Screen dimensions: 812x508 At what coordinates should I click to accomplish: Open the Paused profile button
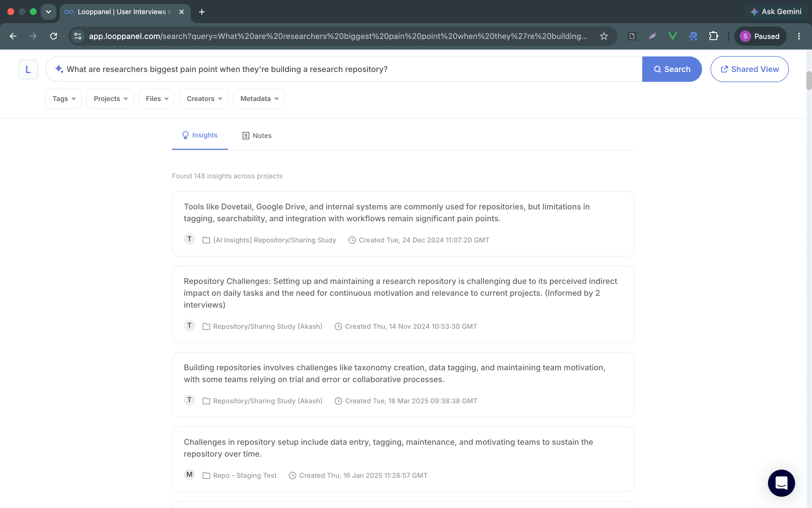tap(760, 36)
